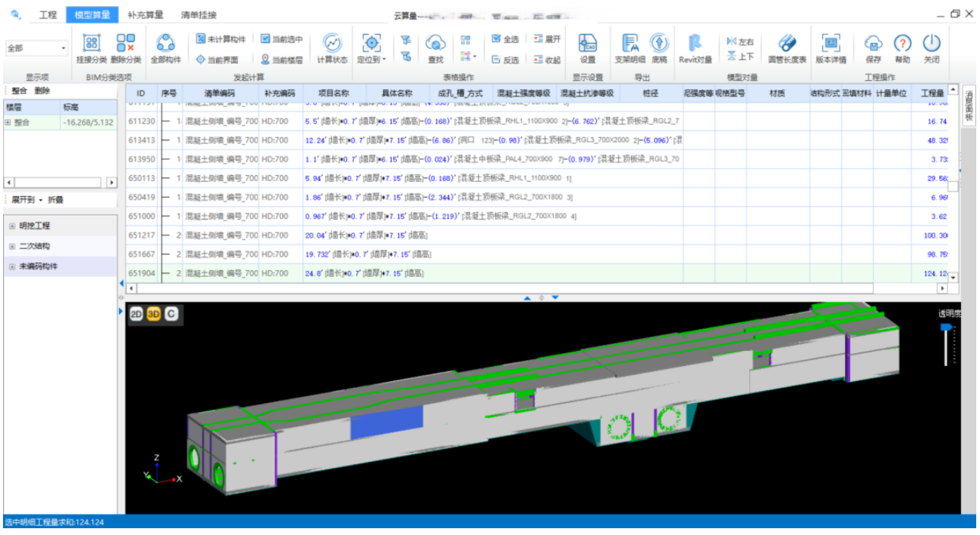This screenshot has width=980, height=535.
Task: Switch to the 补充算量 tab
Action: point(146,14)
